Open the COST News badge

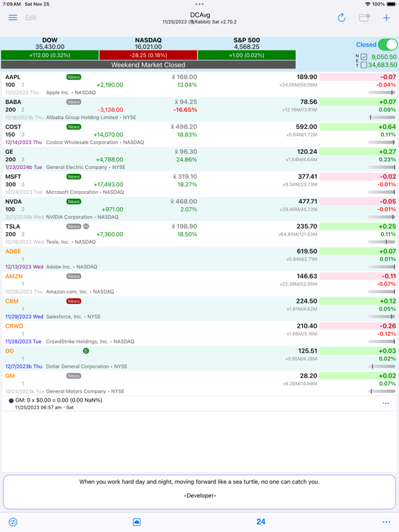(73, 127)
